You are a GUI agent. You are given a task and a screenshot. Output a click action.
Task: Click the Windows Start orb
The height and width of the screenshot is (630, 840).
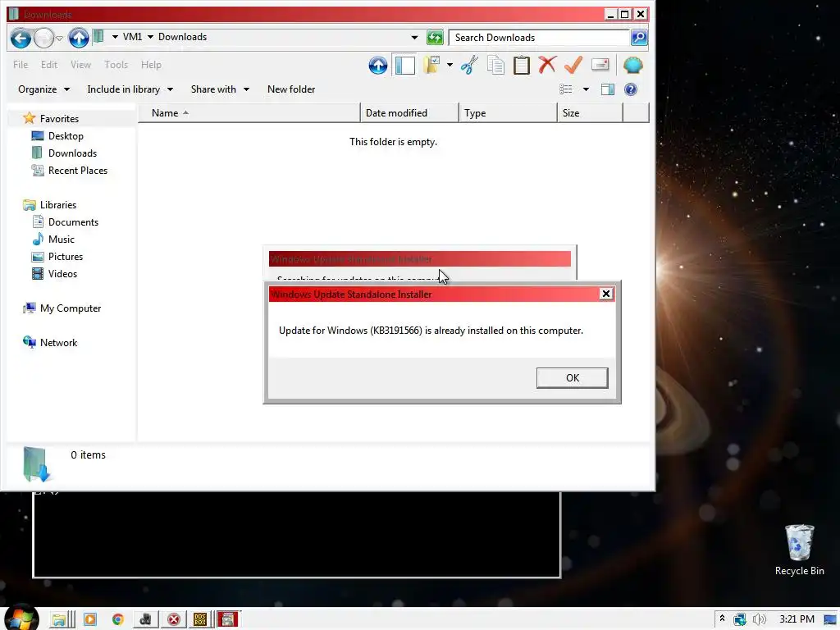click(21, 619)
